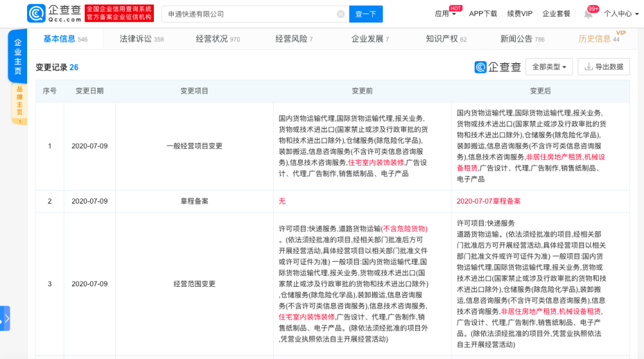This screenshot has width=644, height=359.
Task: Click the 续费VIP link
Action: (520, 14)
